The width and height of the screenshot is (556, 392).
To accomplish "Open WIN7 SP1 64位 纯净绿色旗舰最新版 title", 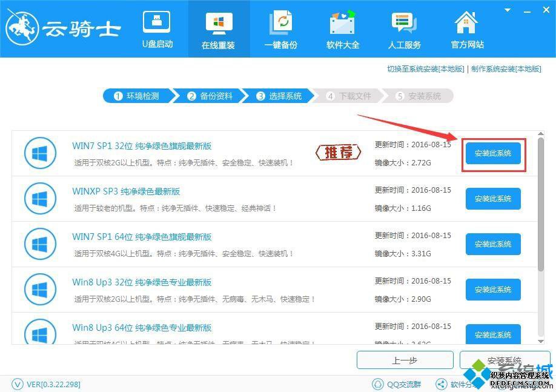I will point(142,237).
